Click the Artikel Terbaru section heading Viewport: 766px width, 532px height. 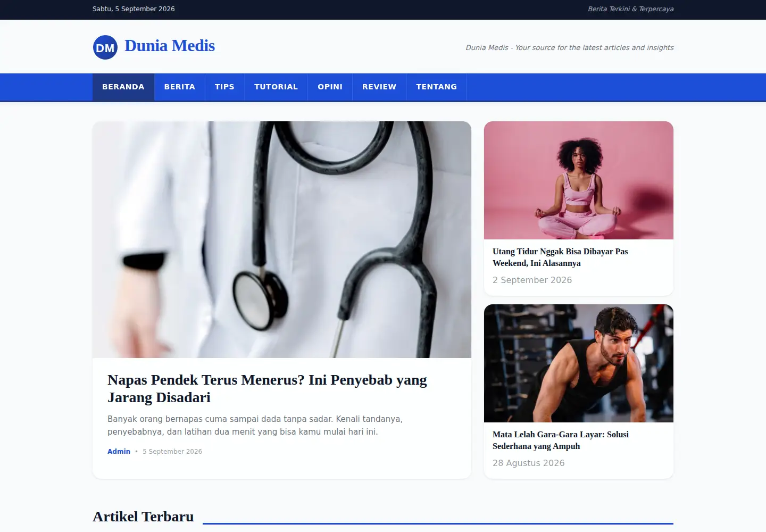(x=143, y=517)
